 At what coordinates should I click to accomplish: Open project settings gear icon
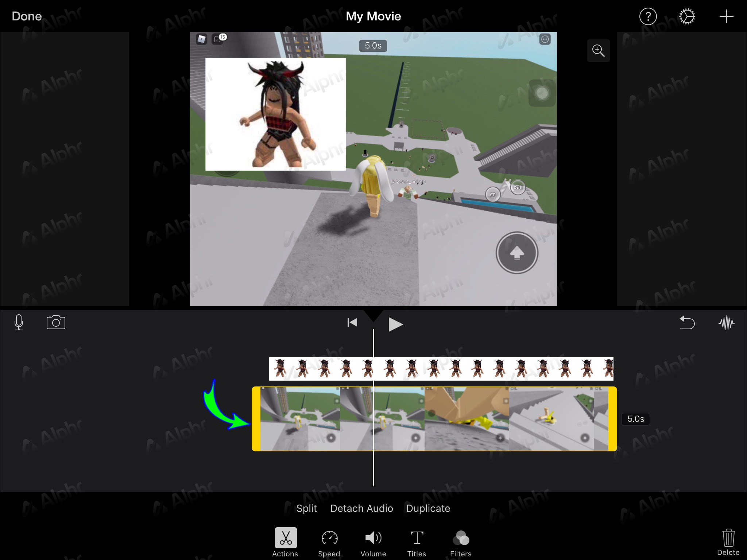pyautogui.click(x=687, y=16)
